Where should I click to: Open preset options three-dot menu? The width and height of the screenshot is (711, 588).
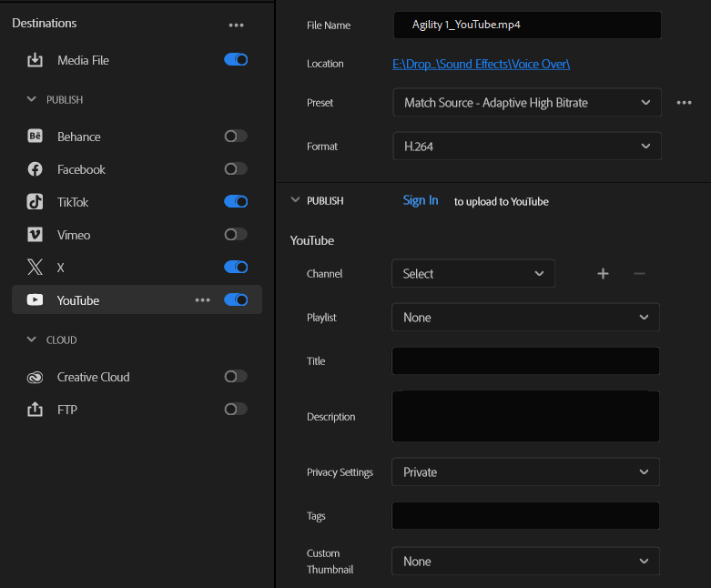click(684, 103)
